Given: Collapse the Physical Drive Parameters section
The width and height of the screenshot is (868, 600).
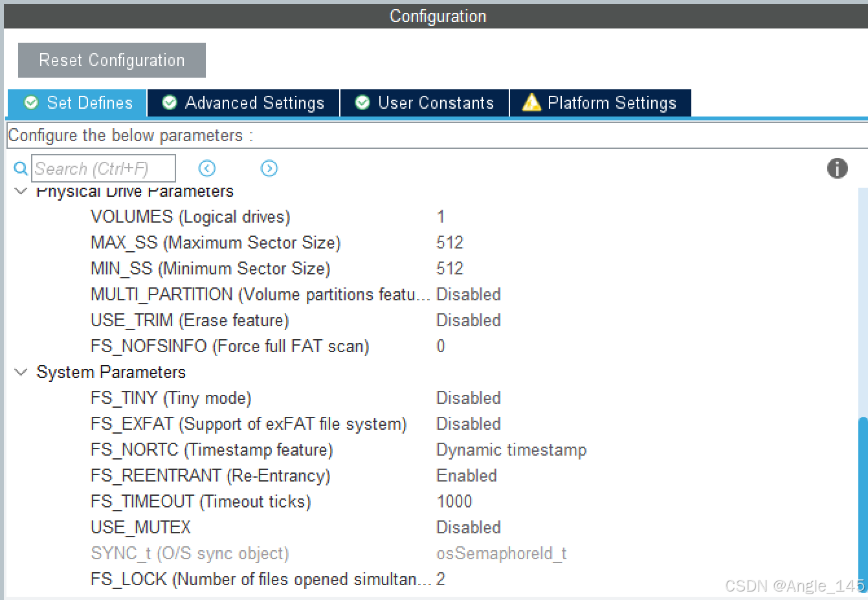Looking at the screenshot, I should coord(20,190).
